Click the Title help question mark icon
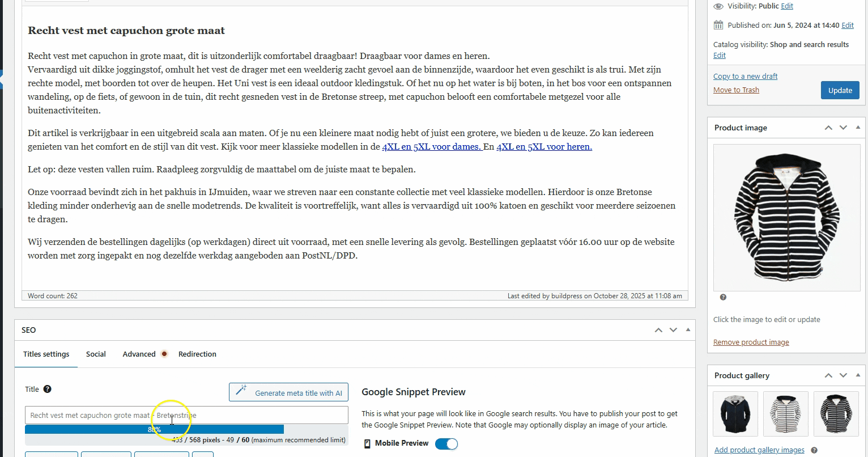This screenshot has height=457, width=868. [48, 389]
